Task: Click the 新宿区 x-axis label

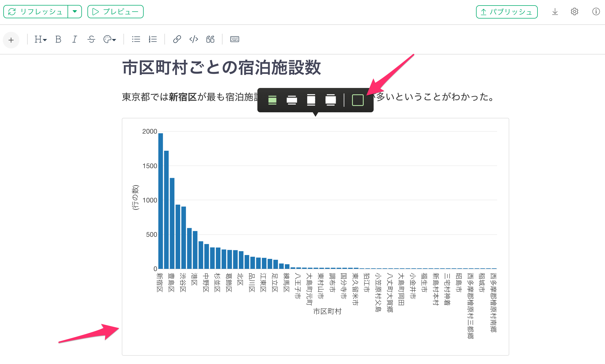Action: (160, 282)
